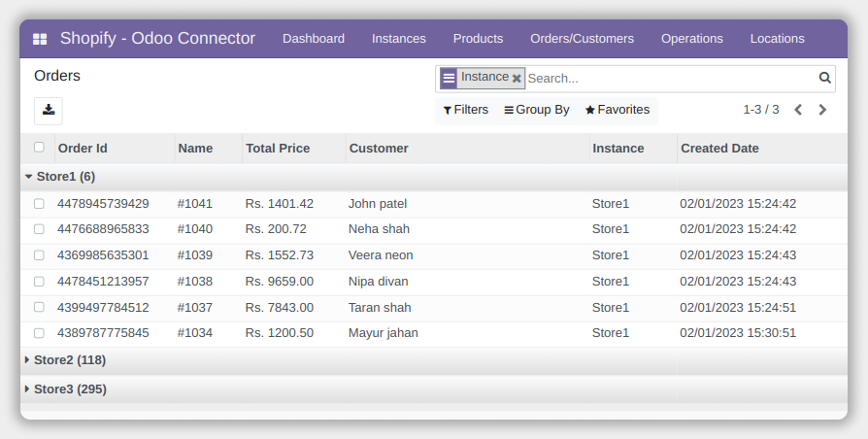Check the row for order #1040

click(x=39, y=228)
